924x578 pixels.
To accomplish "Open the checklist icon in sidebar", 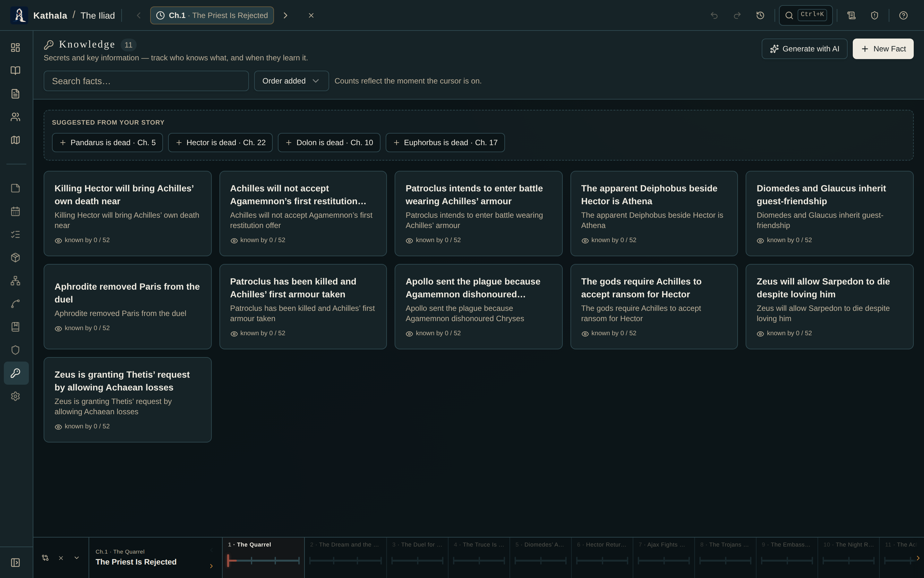I will tap(15, 234).
